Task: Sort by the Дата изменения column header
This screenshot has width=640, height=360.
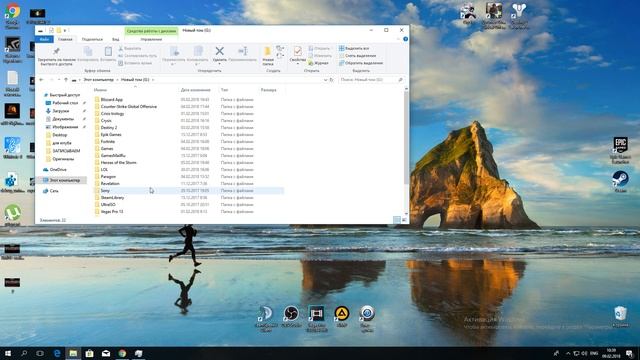Action: pos(196,90)
